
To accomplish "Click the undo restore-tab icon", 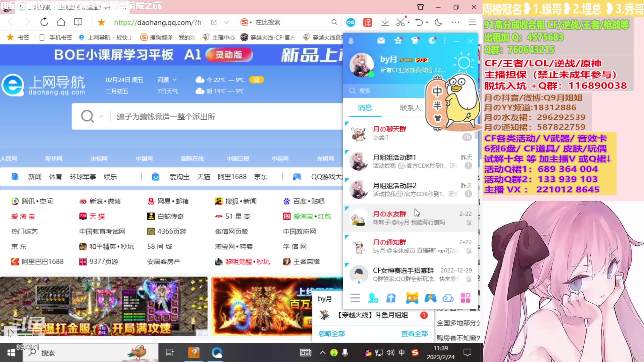I will (x=419, y=22).
